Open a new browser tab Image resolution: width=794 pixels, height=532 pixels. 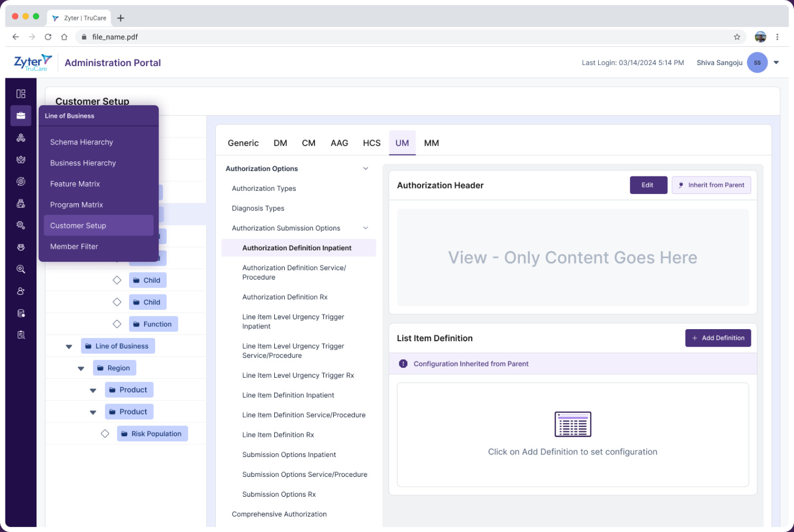tap(121, 18)
